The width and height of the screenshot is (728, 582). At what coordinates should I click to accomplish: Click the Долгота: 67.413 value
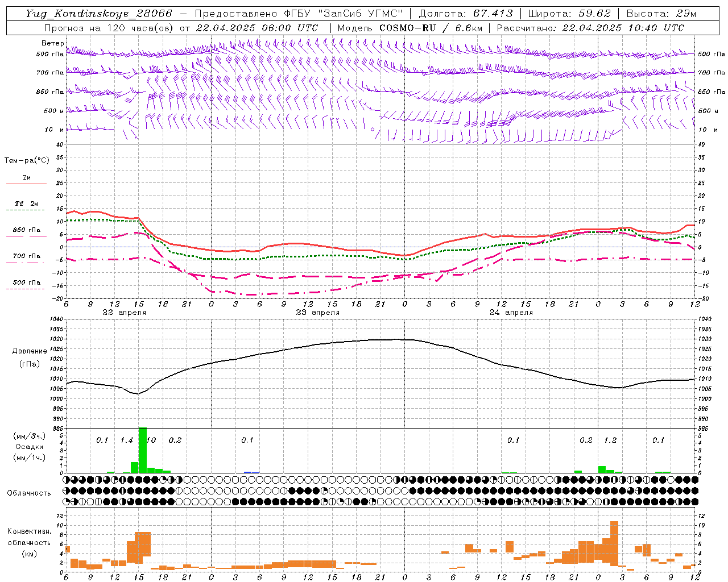coord(466,14)
